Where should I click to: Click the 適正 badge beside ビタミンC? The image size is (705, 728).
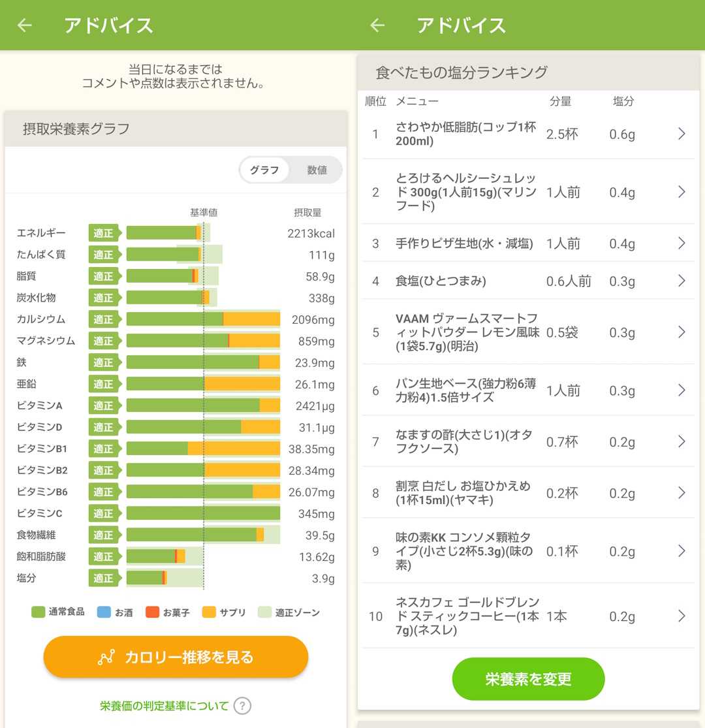coord(103,513)
